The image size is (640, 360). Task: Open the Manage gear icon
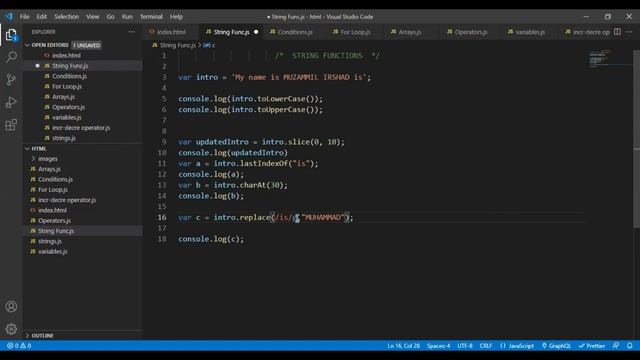coord(11,329)
